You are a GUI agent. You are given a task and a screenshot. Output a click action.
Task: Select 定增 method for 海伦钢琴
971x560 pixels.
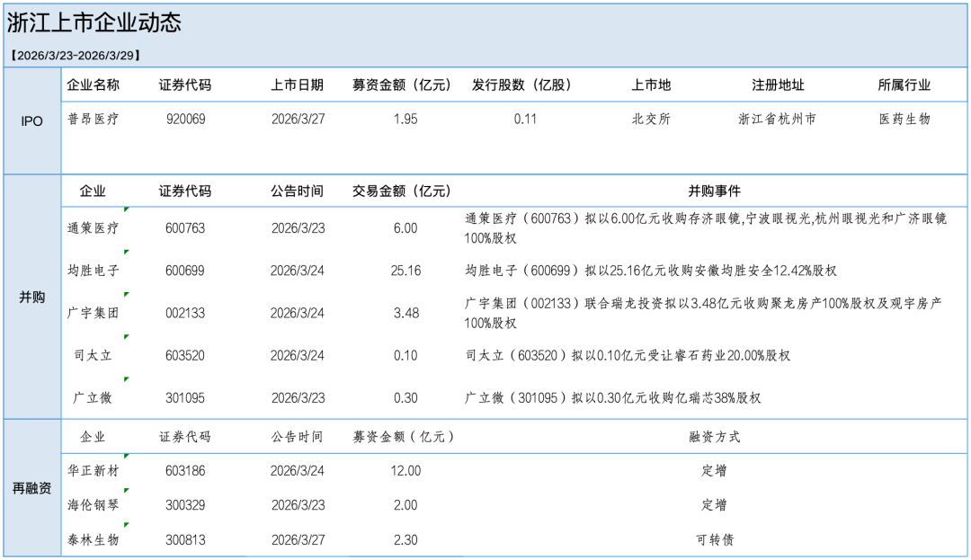point(714,505)
